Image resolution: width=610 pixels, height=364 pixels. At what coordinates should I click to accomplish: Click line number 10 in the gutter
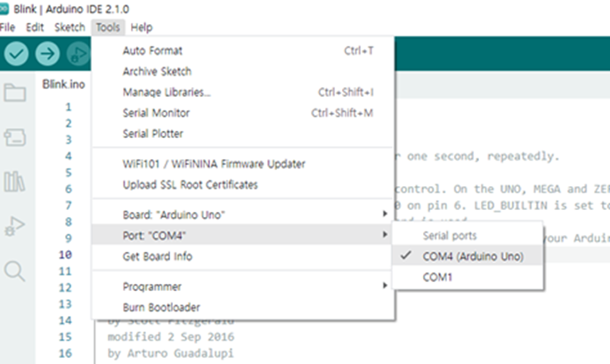tap(65, 255)
